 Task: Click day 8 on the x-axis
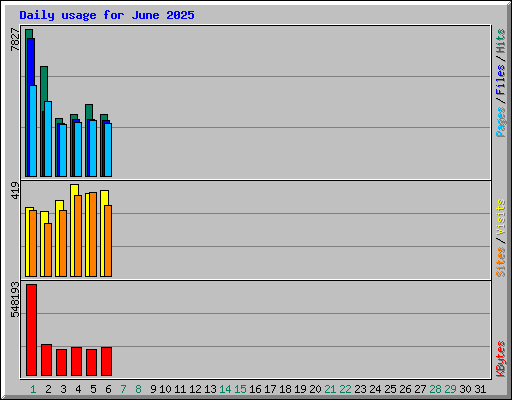[x=138, y=389]
